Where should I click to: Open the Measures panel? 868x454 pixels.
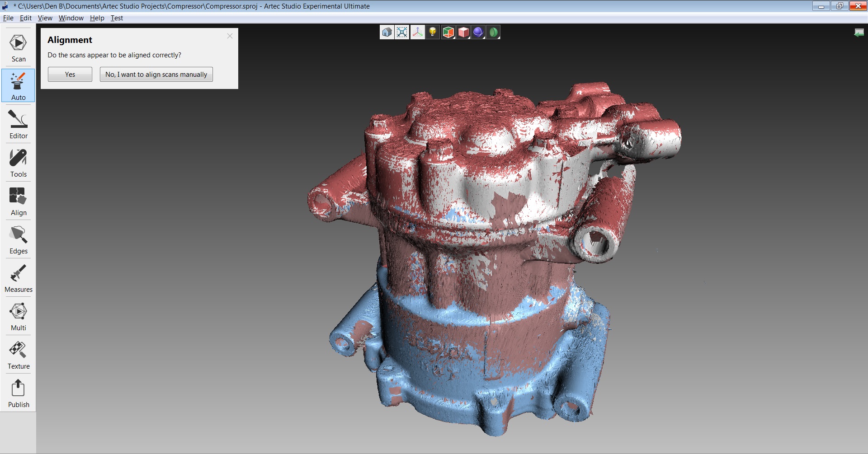18,278
